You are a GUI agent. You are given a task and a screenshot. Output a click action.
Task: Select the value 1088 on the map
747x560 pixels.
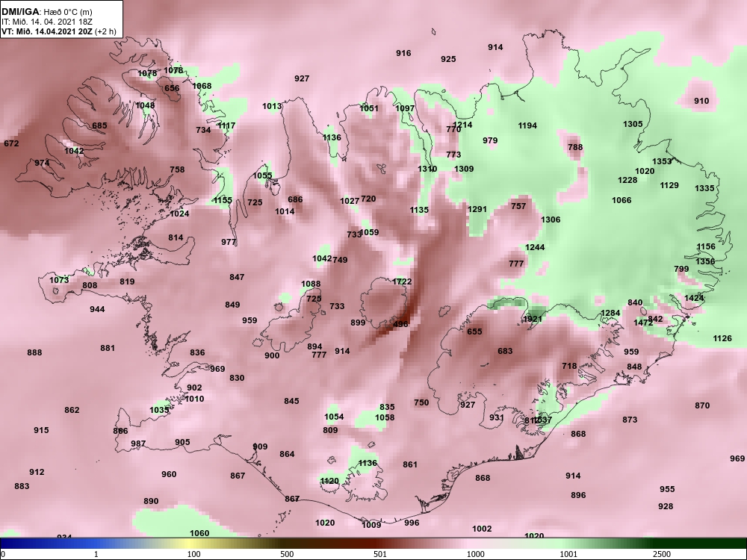(x=311, y=284)
